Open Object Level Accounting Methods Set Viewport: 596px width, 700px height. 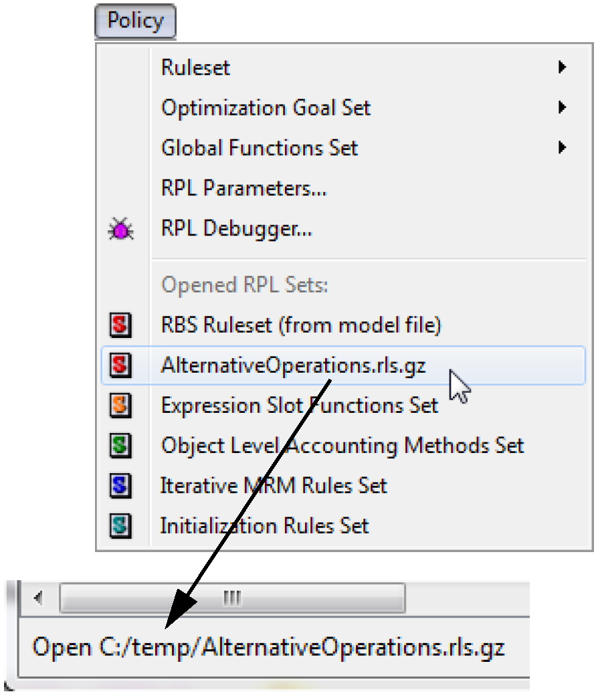[342, 446]
